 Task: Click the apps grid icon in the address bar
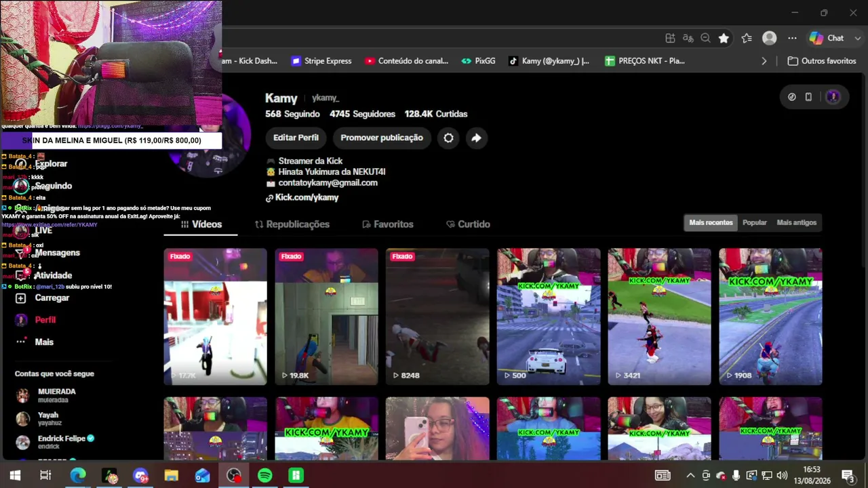pyautogui.click(x=670, y=39)
